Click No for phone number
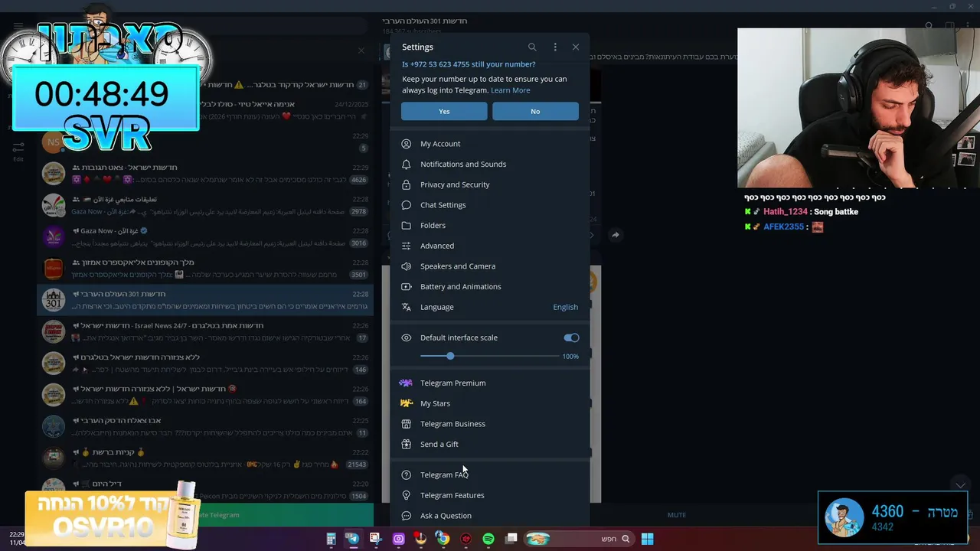Screen dimensions: 980x551 tap(535, 111)
